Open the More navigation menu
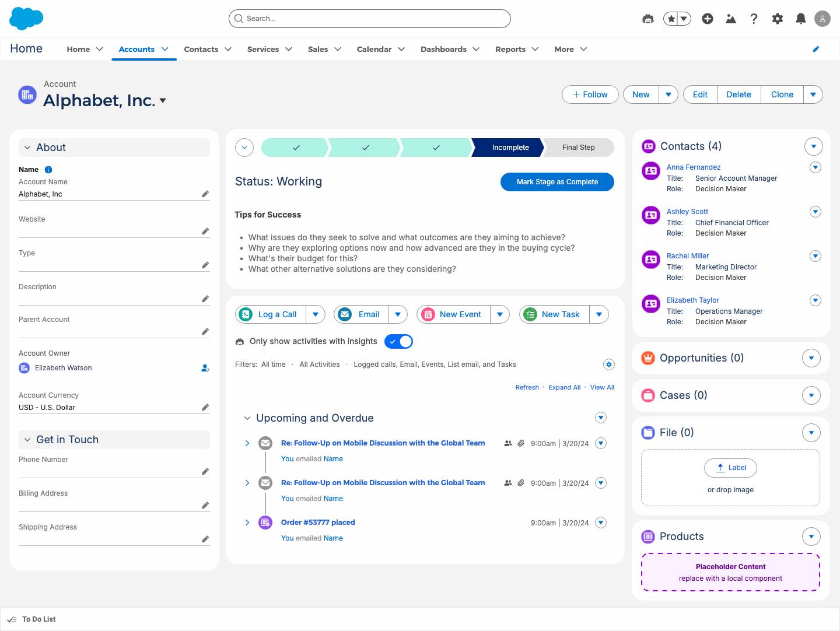This screenshot has width=840, height=631. (x=570, y=50)
